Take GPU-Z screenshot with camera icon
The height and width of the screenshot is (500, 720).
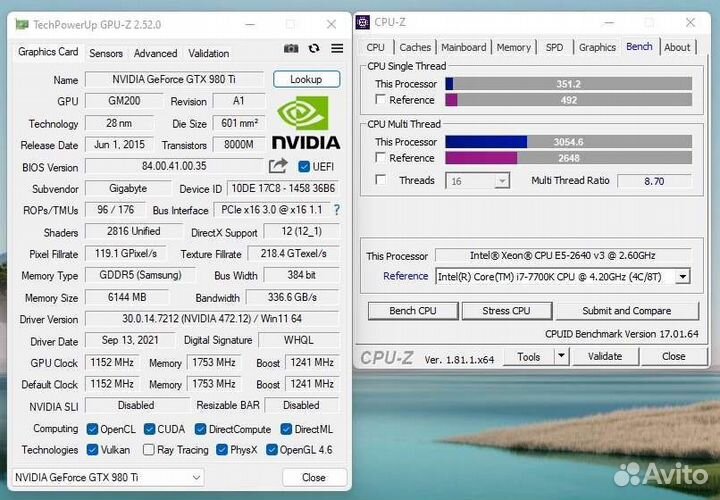click(291, 48)
